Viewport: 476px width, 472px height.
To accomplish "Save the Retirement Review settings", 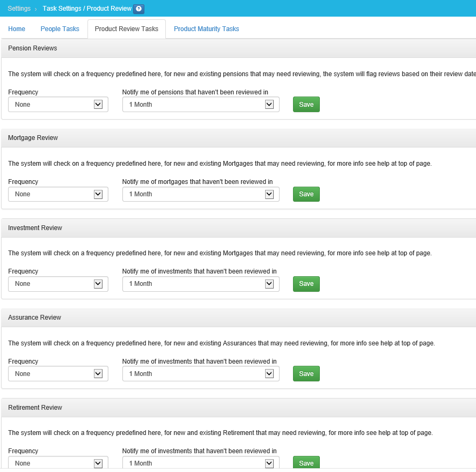I will pyautogui.click(x=306, y=463).
